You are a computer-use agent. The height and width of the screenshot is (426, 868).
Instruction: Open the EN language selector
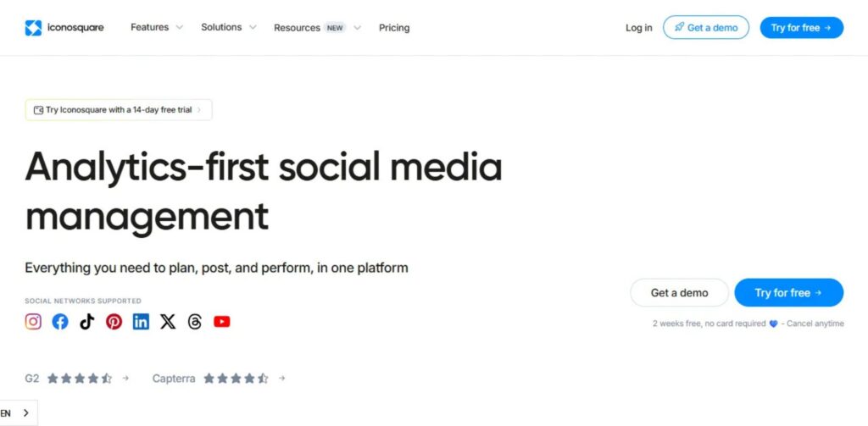click(16, 412)
